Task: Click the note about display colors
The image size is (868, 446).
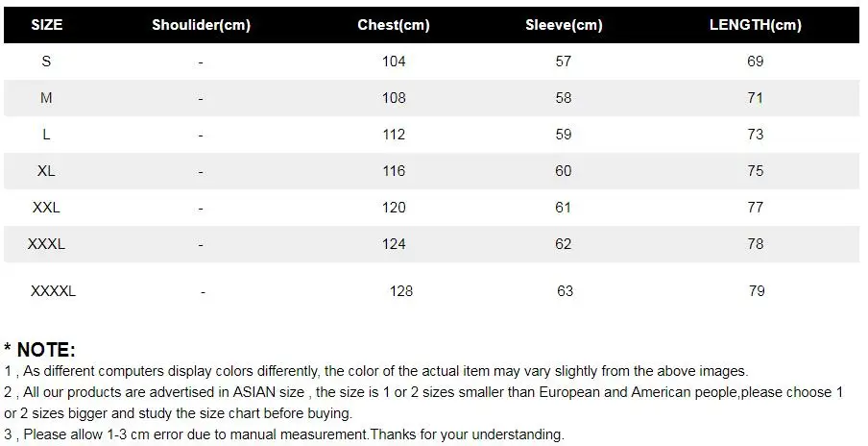Action: click(x=375, y=371)
